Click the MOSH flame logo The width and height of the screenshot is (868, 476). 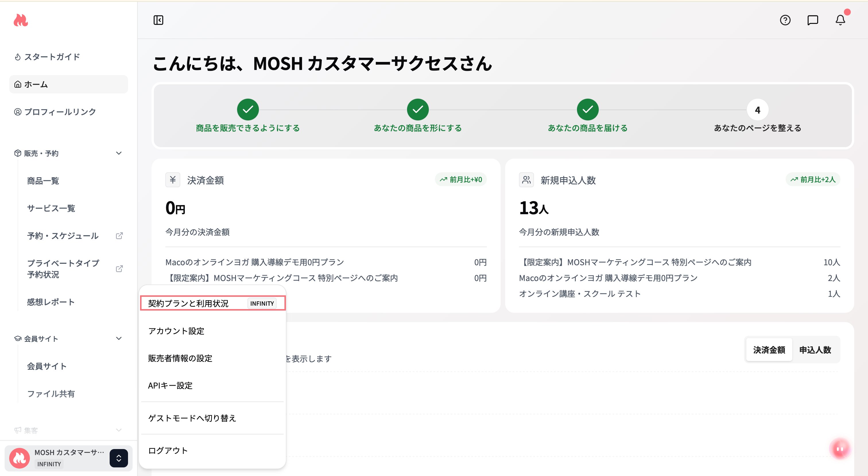click(21, 20)
